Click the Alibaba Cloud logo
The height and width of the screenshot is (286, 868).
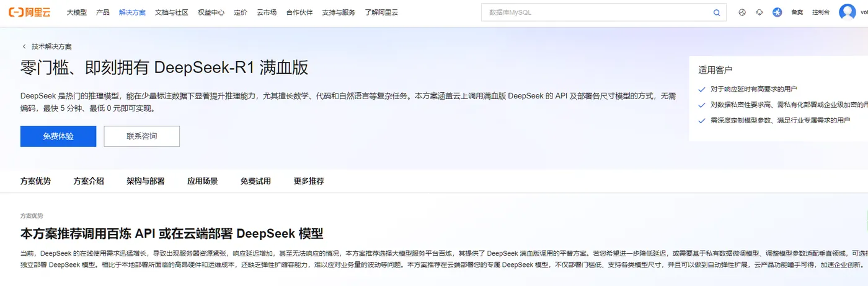(29, 12)
